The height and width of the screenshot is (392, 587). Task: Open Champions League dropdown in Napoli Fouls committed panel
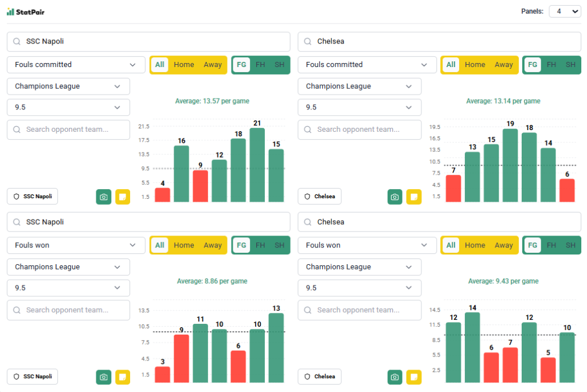click(x=68, y=87)
